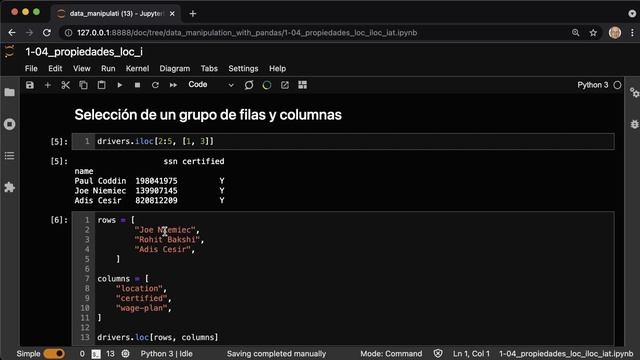
Task: Open the browser profile avatar
Action: (x=615, y=33)
